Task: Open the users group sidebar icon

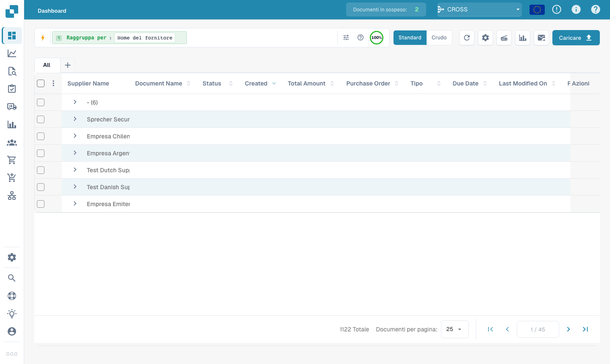Action: point(12,143)
